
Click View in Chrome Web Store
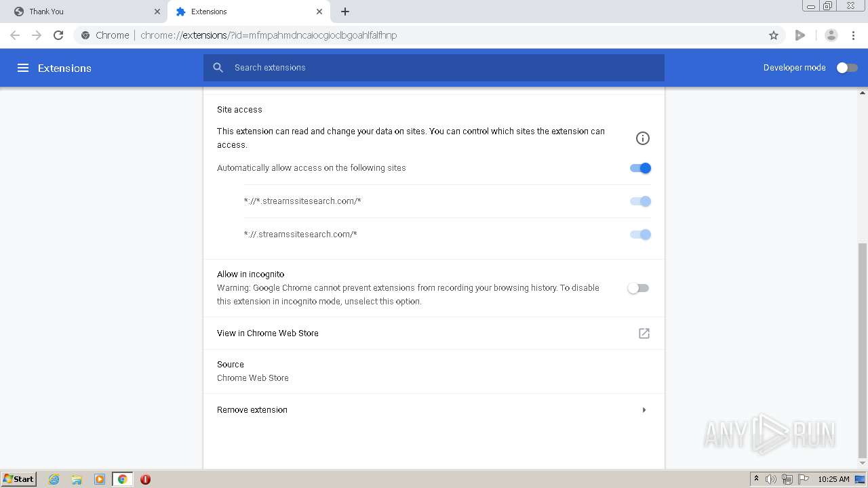coord(268,333)
